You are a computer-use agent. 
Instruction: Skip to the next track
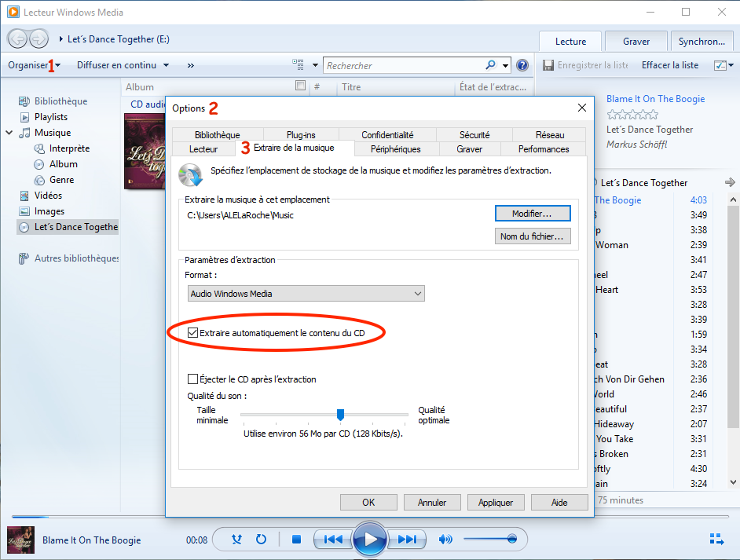pos(407,540)
